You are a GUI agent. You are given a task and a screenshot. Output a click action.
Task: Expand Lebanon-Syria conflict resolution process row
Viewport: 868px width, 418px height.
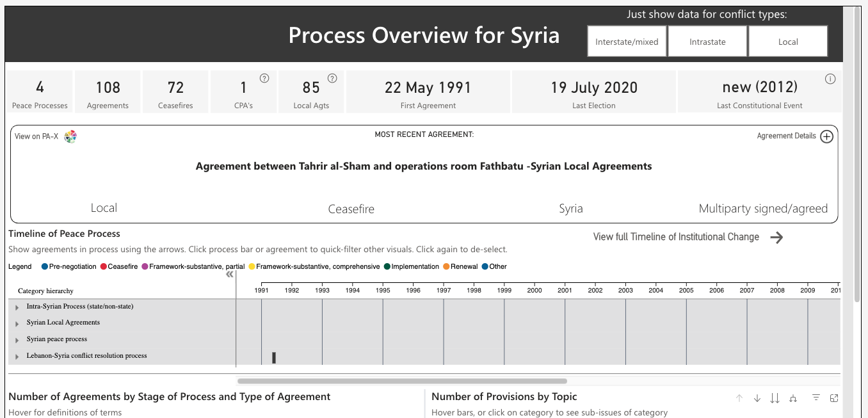(x=17, y=357)
